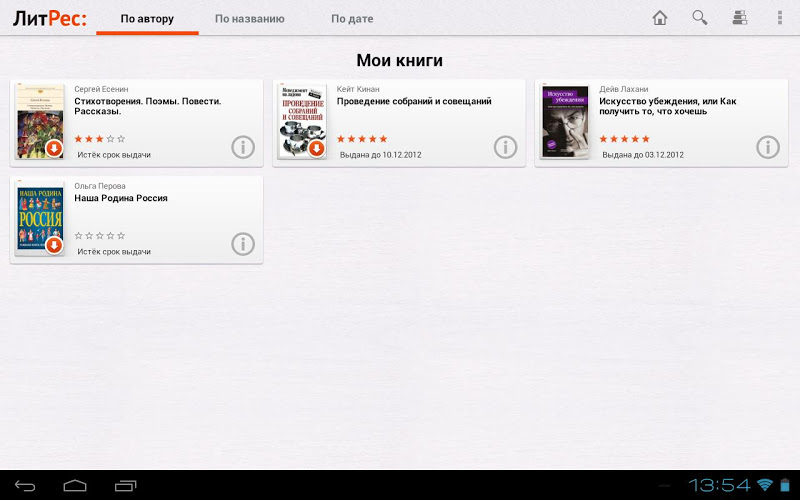This screenshot has height=500, width=800.
Task: Click the ЛитРес logo
Action: tap(49, 18)
